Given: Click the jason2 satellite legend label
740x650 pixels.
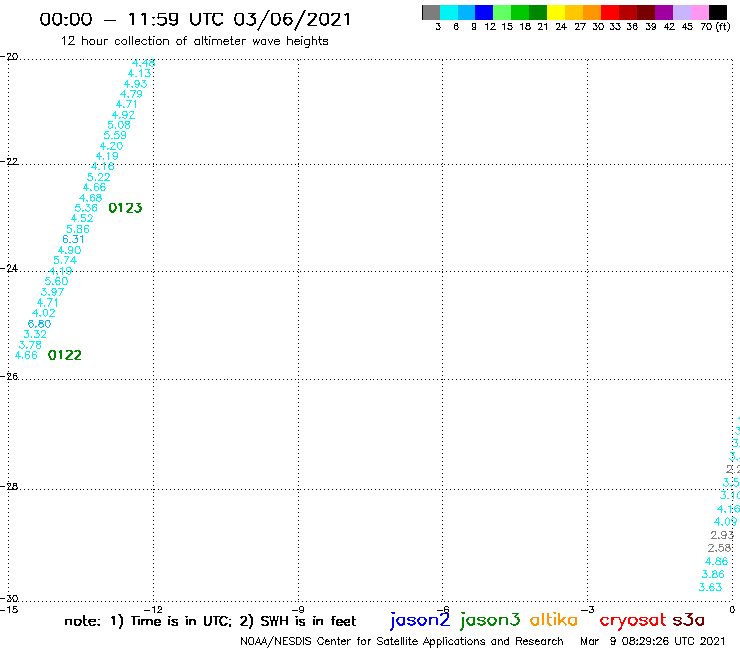Looking at the screenshot, I should coord(420,620).
